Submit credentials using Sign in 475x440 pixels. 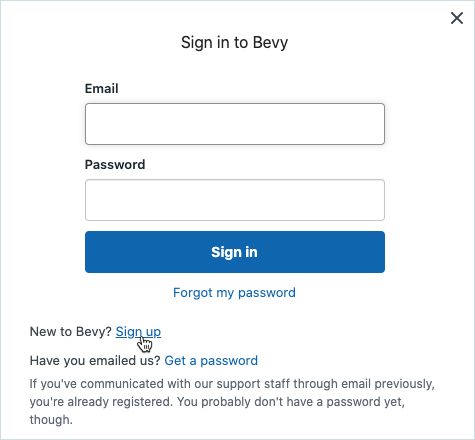click(235, 252)
